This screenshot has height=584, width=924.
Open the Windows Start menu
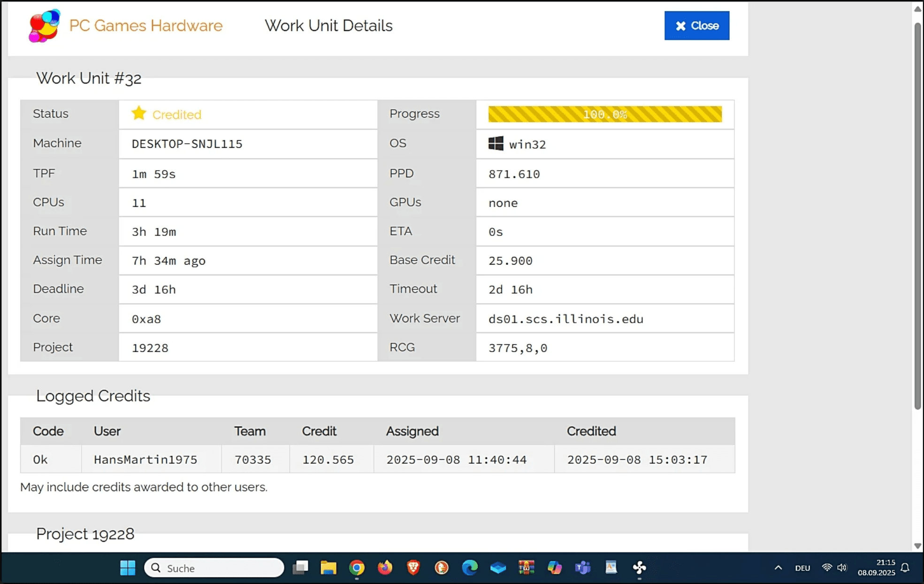tap(128, 568)
